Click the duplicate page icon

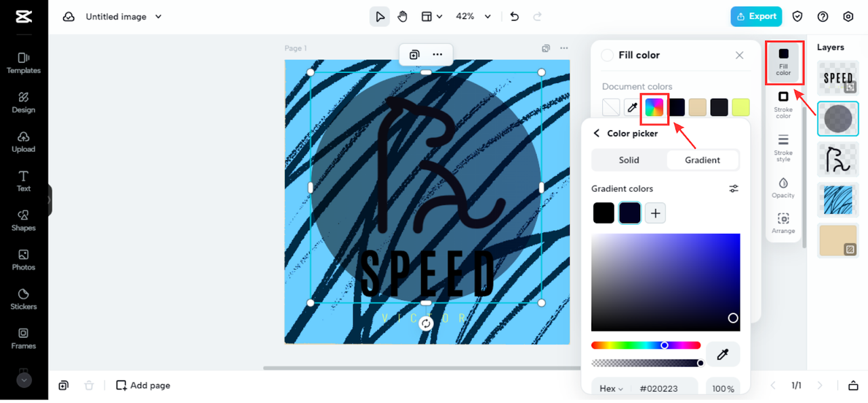click(x=546, y=48)
